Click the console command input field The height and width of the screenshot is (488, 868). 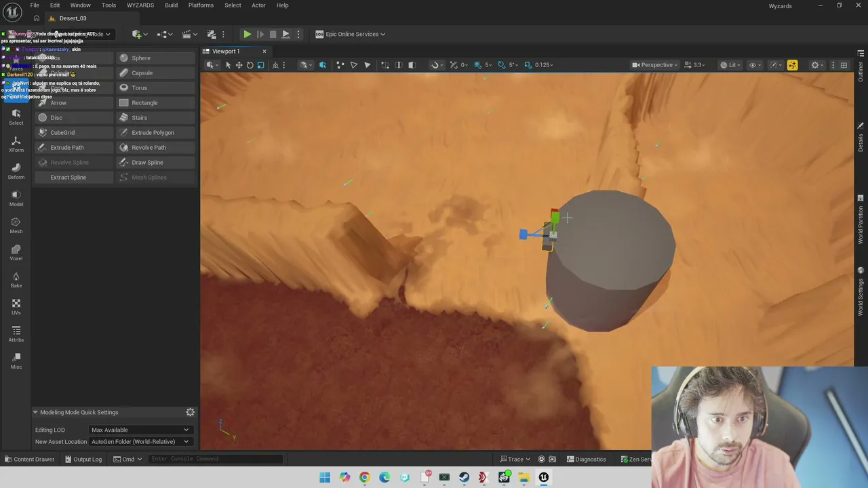tap(216, 459)
